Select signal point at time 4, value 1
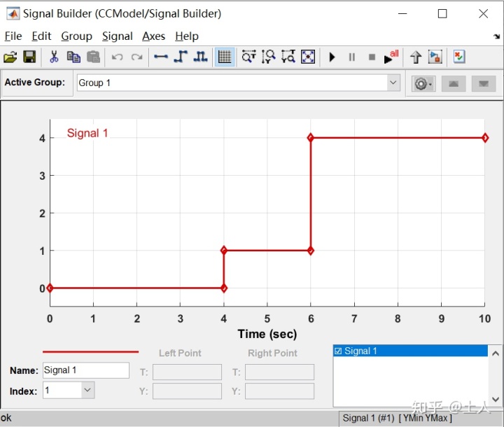 click(x=224, y=250)
